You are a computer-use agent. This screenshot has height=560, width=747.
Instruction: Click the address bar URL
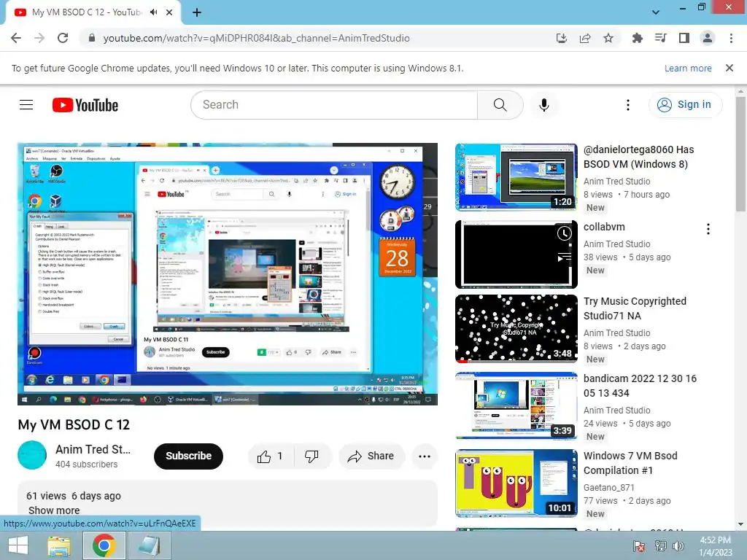point(256,38)
